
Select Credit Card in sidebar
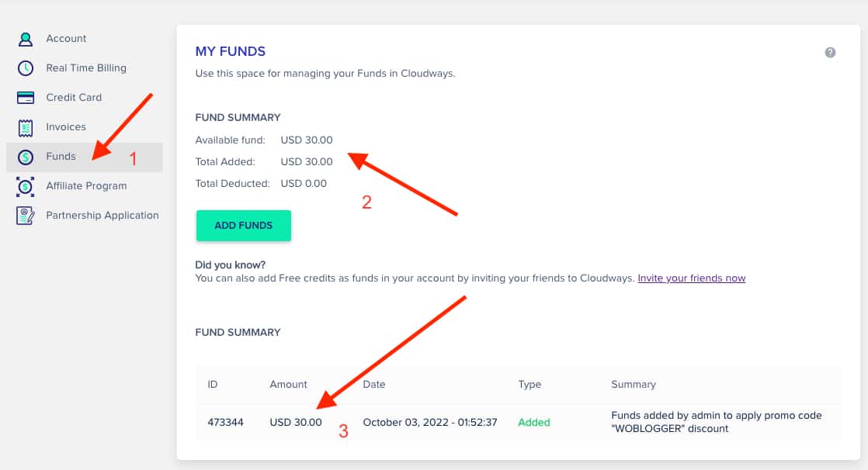point(74,98)
